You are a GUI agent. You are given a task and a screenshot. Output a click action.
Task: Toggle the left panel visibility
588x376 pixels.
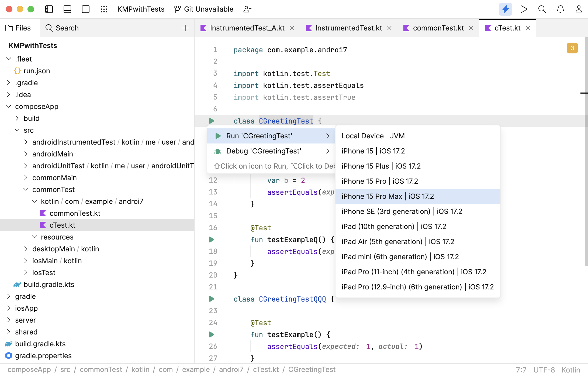coord(49,9)
